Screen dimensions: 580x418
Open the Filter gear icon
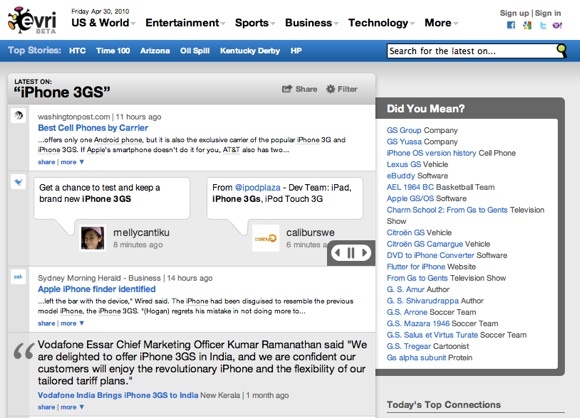(x=330, y=89)
